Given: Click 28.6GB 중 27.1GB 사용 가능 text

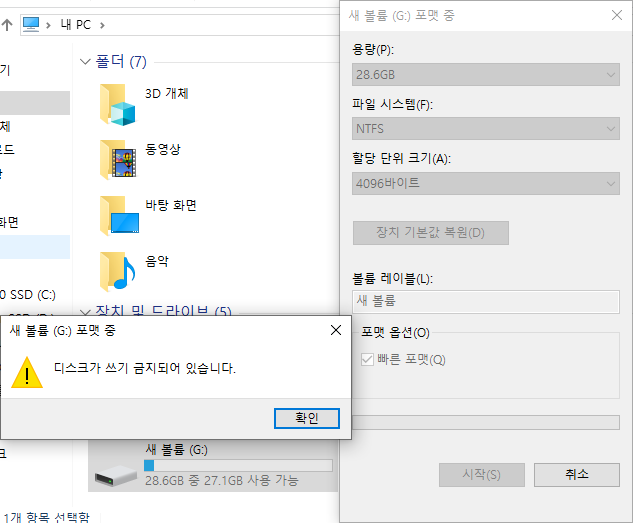Looking at the screenshot, I should tap(222, 481).
